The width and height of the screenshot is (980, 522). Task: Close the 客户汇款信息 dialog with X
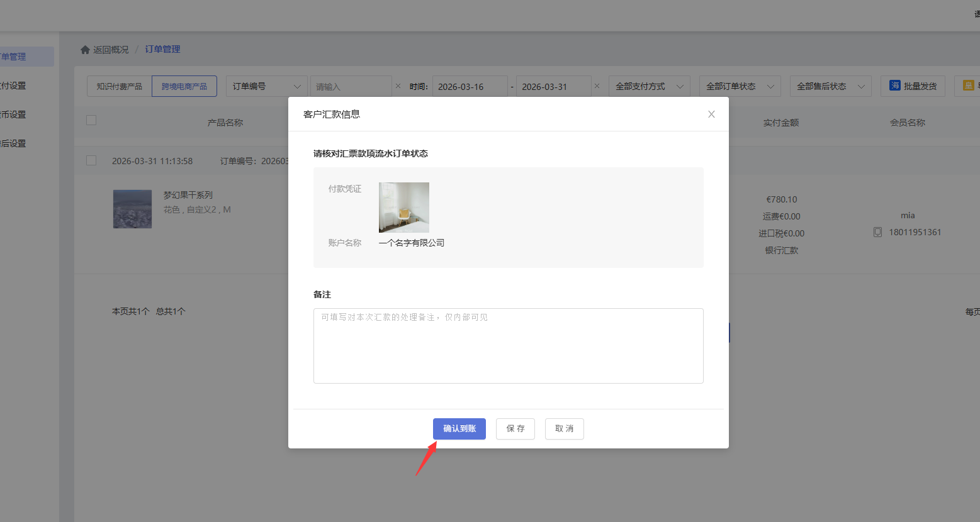click(711, 114)
